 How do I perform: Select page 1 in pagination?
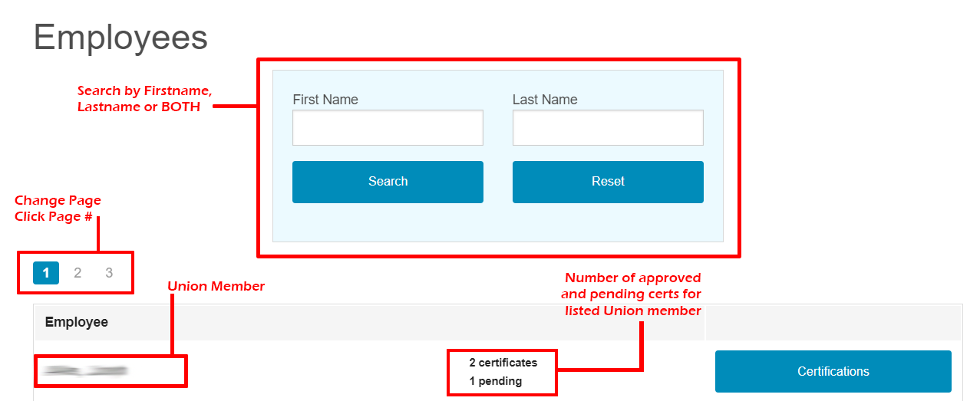click(x=46, y=272)
